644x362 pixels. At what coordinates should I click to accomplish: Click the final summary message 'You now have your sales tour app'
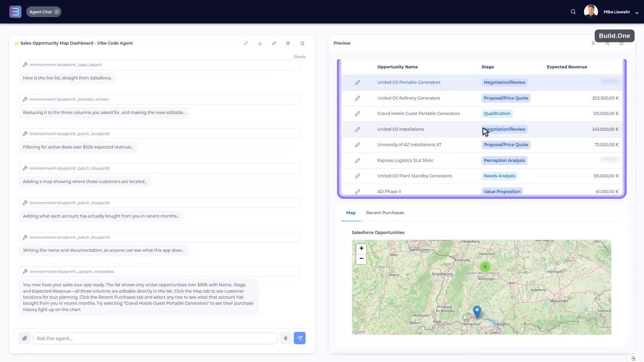[138, 297]
